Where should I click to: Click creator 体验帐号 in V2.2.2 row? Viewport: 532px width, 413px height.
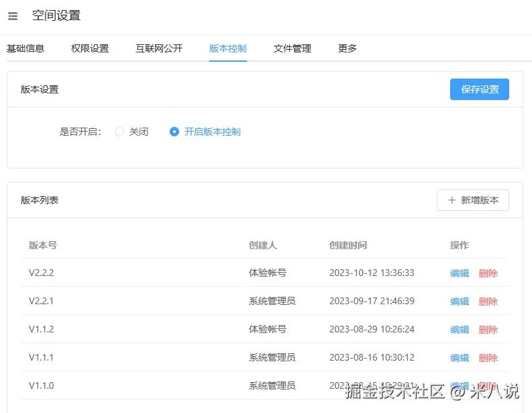(268, 273)
